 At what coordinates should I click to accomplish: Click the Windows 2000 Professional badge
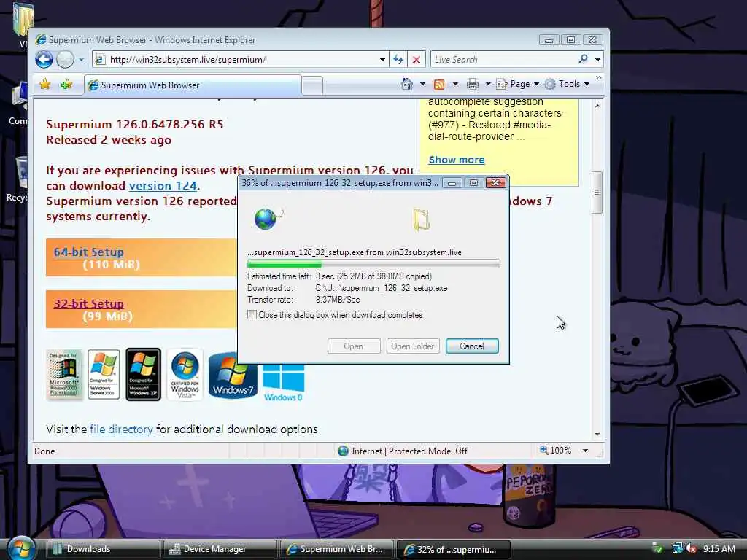[x=64, y=374]
